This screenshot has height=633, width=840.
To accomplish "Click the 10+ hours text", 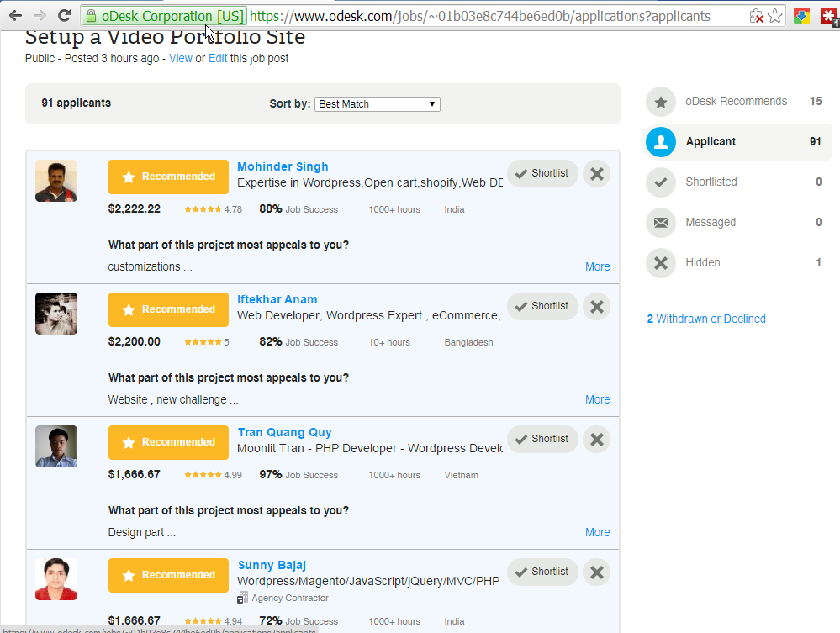I will click(x=389, y=342).
